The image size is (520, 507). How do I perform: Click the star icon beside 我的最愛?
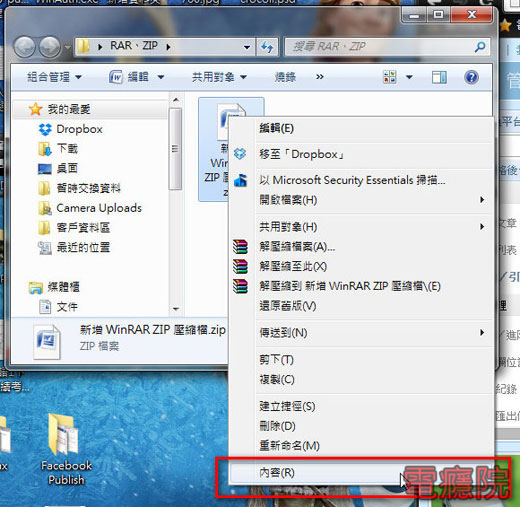click(35, 109)
